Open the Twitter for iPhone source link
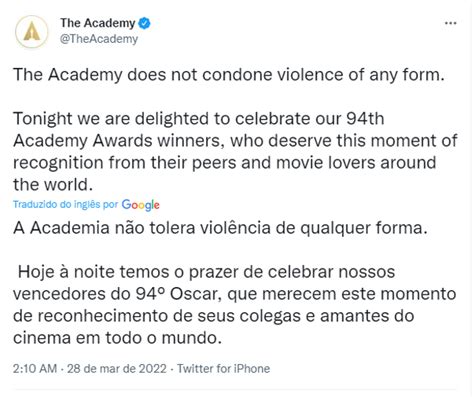 pyautogui.click(x=223, y=368)
